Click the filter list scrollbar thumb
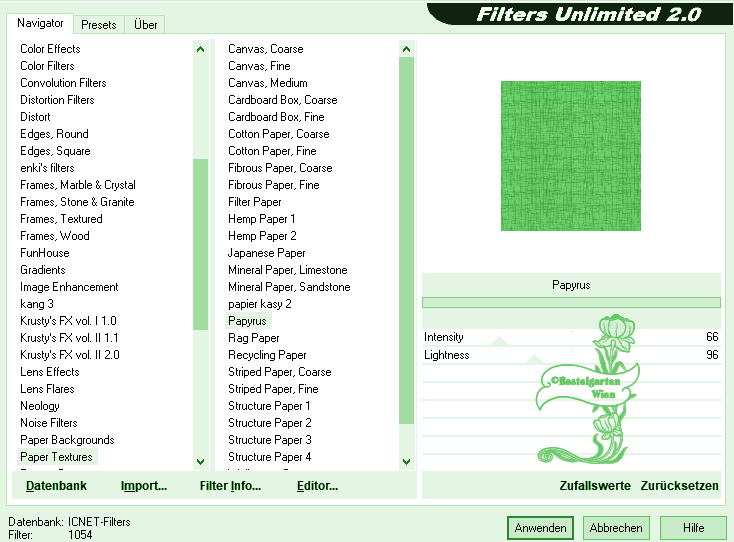 click(406, 241)
